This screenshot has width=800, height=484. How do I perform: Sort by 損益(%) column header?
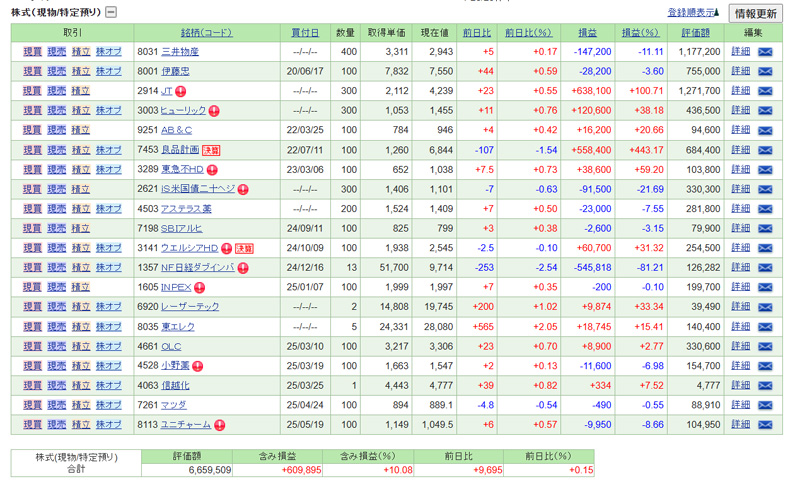click(x=640, y=33)
